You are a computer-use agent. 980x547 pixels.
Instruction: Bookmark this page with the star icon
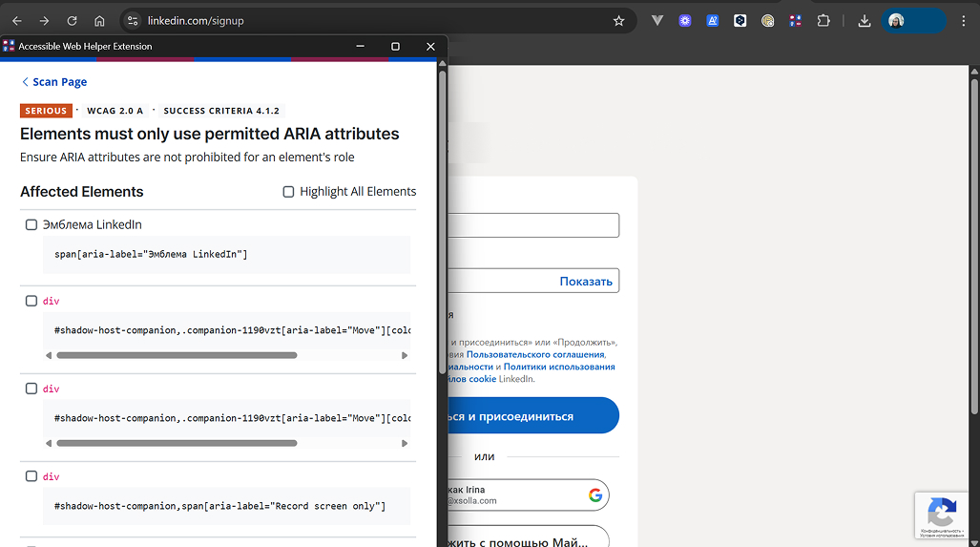click(x=618, y=20)
